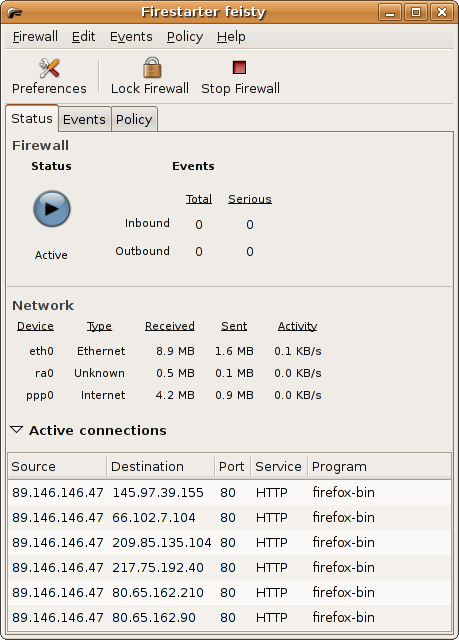Switch to the Events tab
459x640 pixels.
[84, 119]
